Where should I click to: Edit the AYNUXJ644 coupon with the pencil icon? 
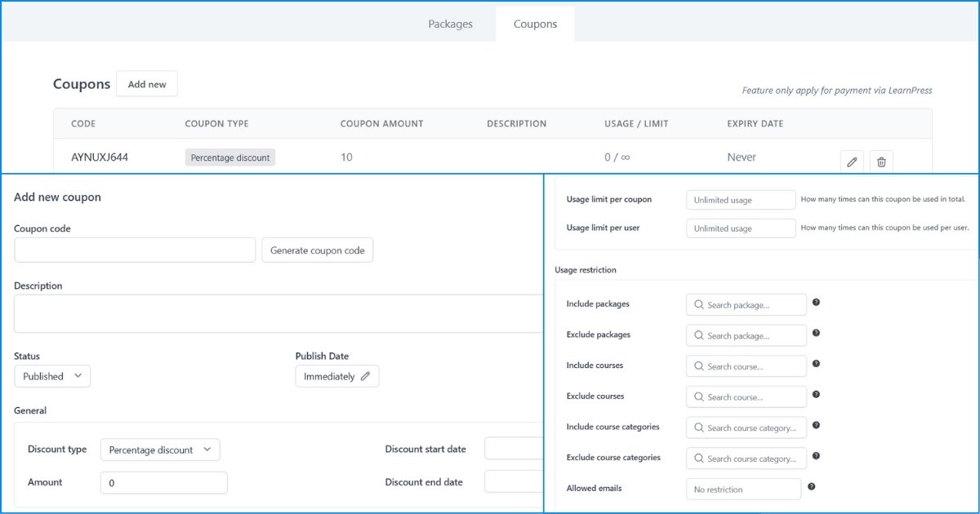click(852, 162)
